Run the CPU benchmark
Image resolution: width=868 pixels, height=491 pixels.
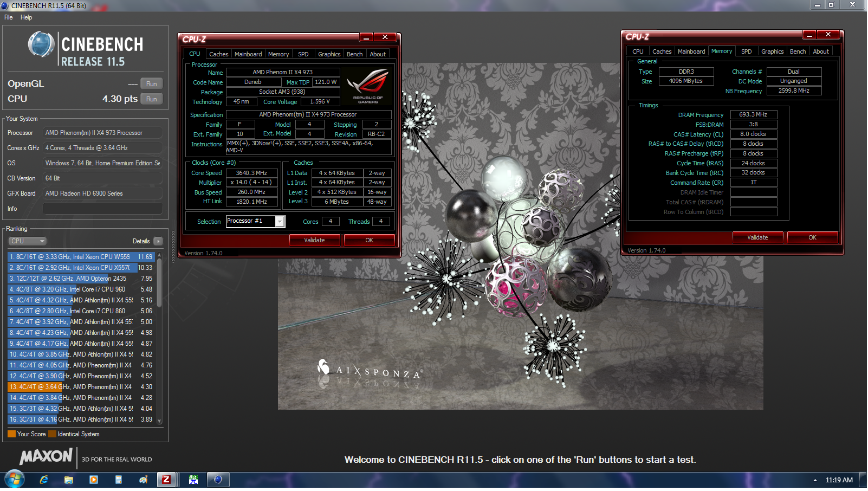tap(152, 99)
